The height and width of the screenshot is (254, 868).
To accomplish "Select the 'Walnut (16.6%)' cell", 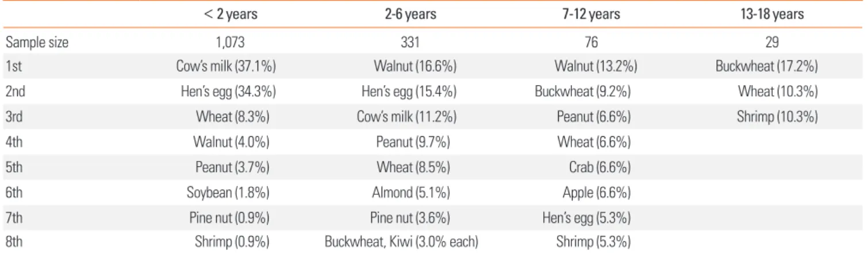I will (x=416, y=68).
